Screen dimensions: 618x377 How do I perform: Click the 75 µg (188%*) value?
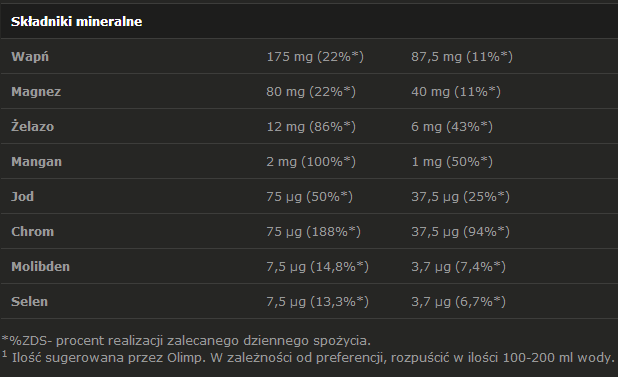coord(313,232)
